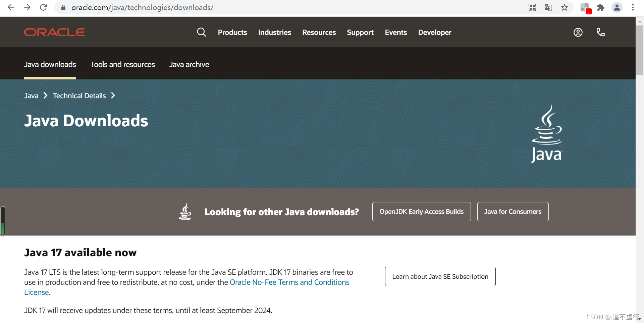Click the Java breadcrumb link
644x323 pixels.
[31, 95]
